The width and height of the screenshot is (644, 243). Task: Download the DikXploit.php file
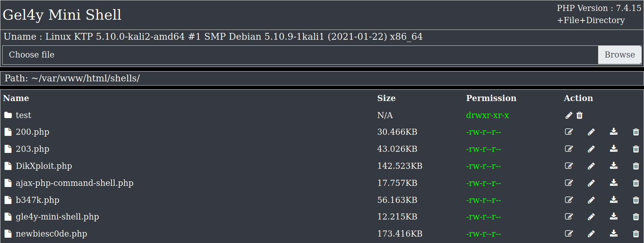point(614,166)
